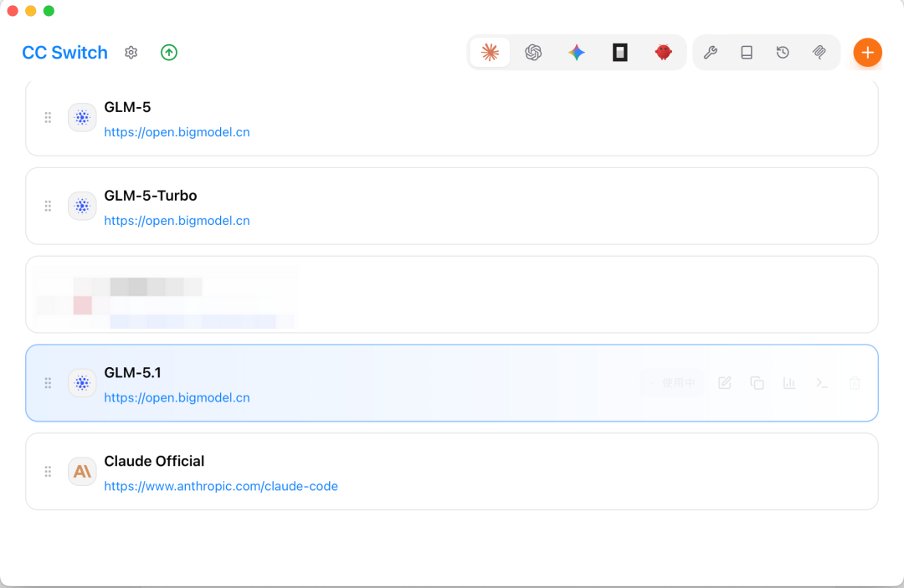Open the book prompts icon
Image resolution: width=904 pixels, height=588 pixels.
coord(747,53)
